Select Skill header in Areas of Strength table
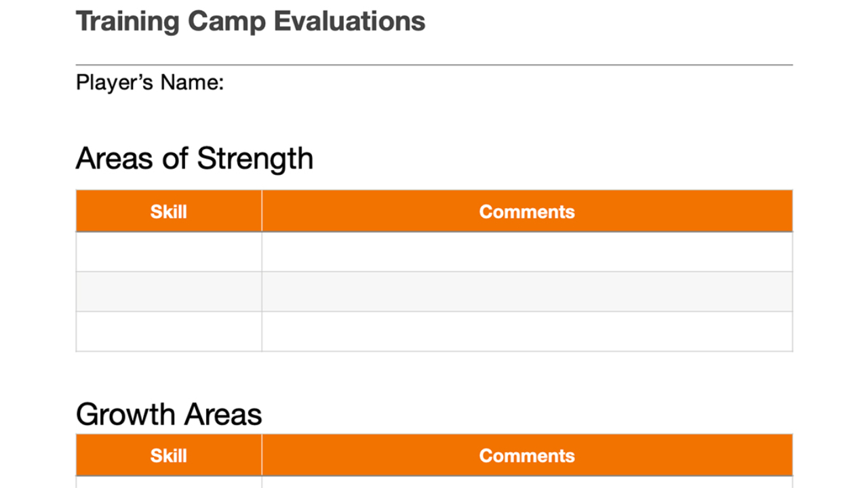 click(168, 211)
